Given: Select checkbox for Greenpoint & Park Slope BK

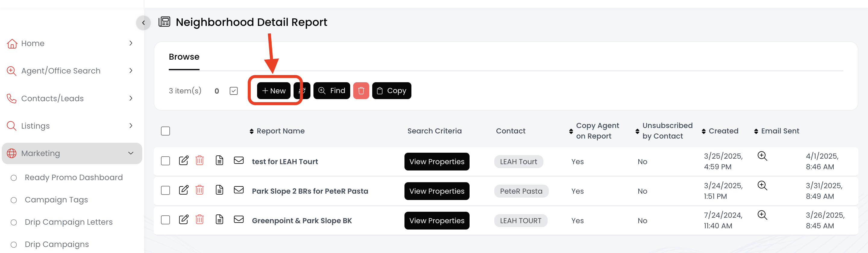Looking at the screenshot, I should 165,220.
